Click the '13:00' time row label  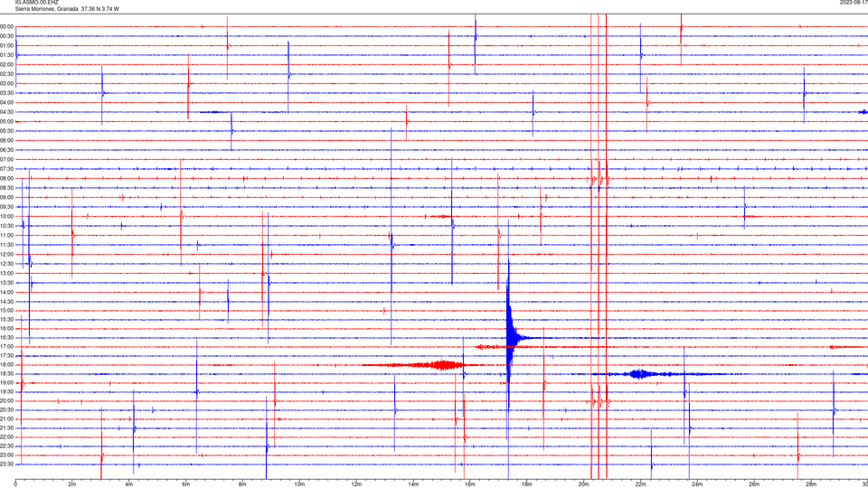pyautogui.click(x=7, y=273)
